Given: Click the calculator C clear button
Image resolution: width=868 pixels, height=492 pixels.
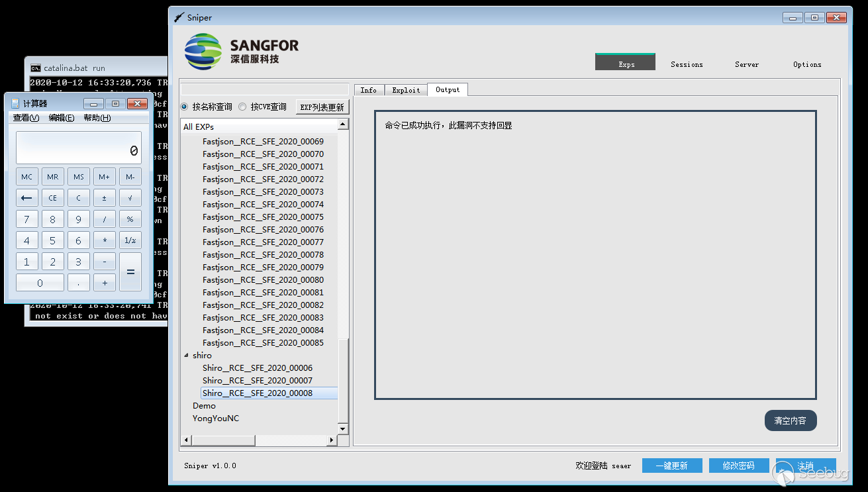Looking at the screenshot, I should coord(78,198).
